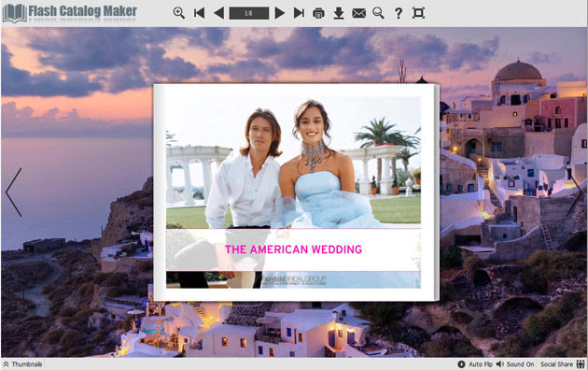Image resolution: width=588 pixels, height=370 pixels.
Task: Toggle fullscreen mode icon
Action: [418, 13]
